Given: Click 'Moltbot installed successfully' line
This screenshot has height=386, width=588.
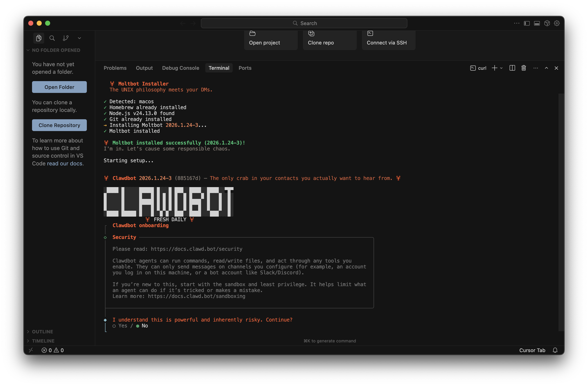Looking at the screenshot, I should coord(175,143).
